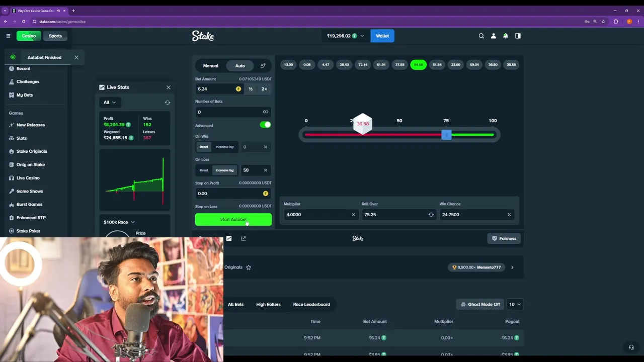Open a new browser tab

tap(73, 11)
